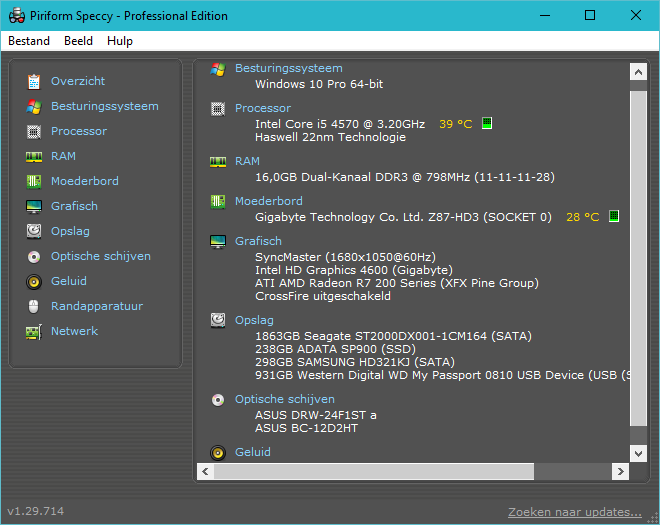Click the Opslag hard drive sidebar icon
The width and height of the screenshot is (660, 525).
click(34, 231)
